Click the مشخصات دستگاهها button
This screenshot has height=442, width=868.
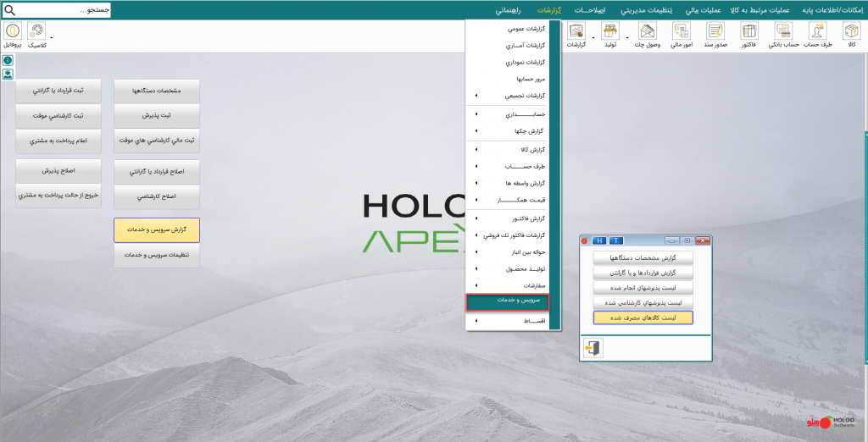[x=157, y=91]
